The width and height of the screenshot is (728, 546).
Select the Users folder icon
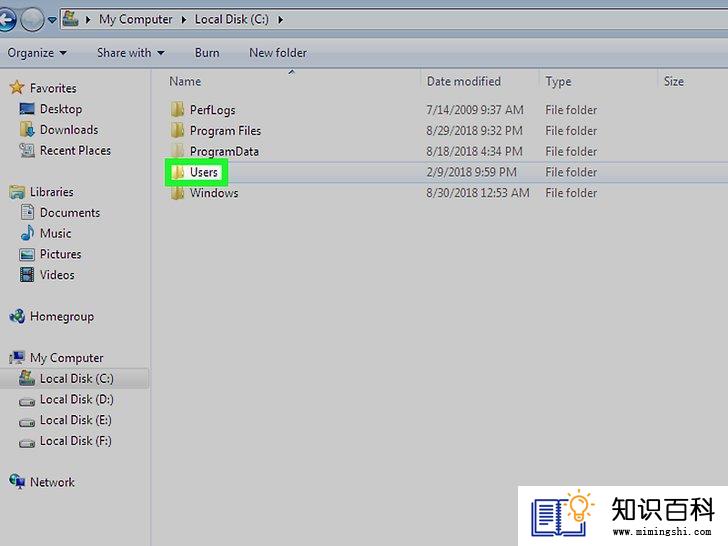click(x=177, y=172)
